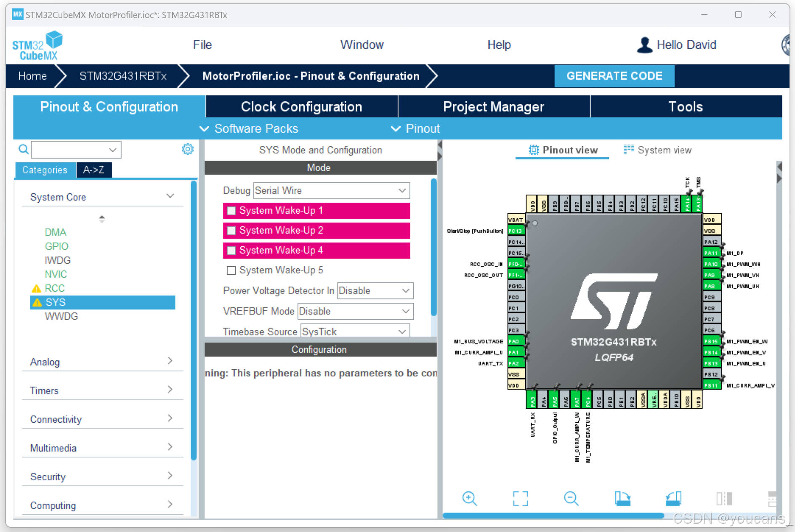The height and width of the screenshot is (532, 795).
Task: Click the zoom out magnifier icon
Action: 571,498
